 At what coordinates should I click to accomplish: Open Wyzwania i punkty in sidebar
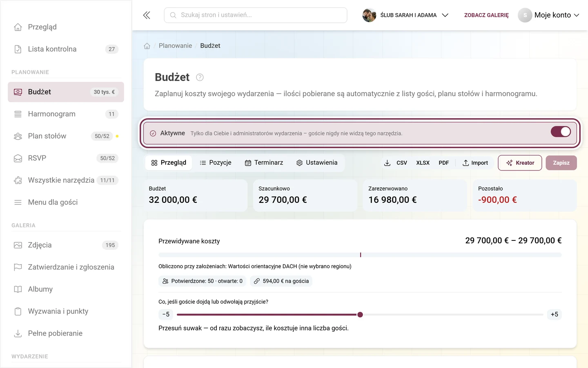[x=66, y=312]
